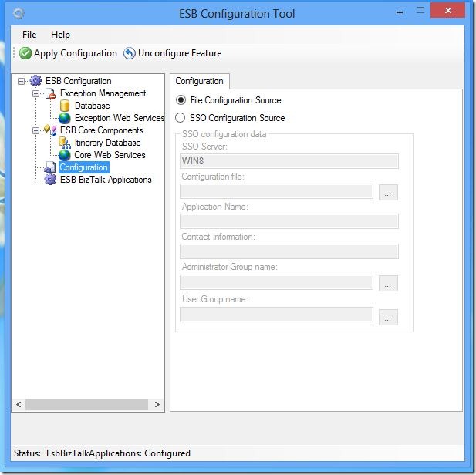
Task: Select the highlighted Configuration tree item
Action: pos(84,167)
